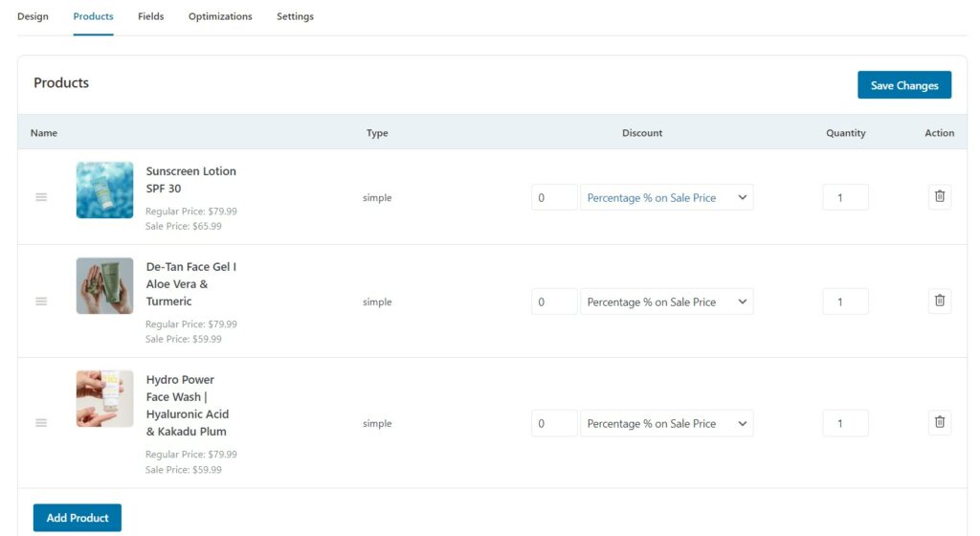Click the Save Changes button
The image size is (980, 536).
(904, 85)
